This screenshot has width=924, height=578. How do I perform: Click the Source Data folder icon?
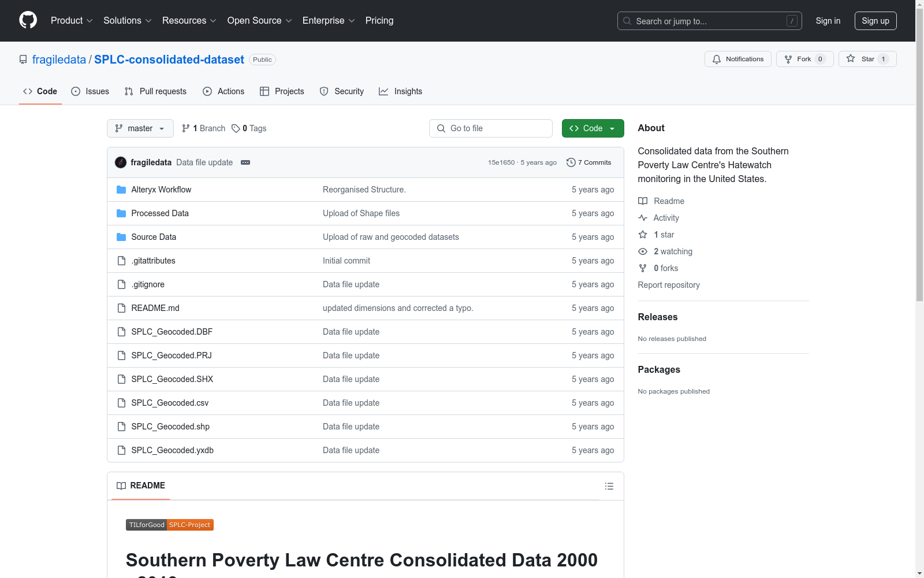pos(121,237)
